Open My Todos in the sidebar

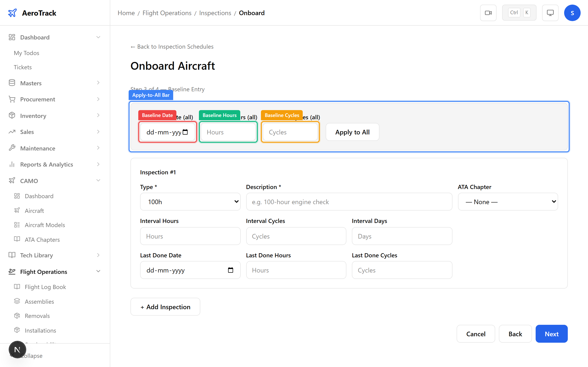point(26,53)
